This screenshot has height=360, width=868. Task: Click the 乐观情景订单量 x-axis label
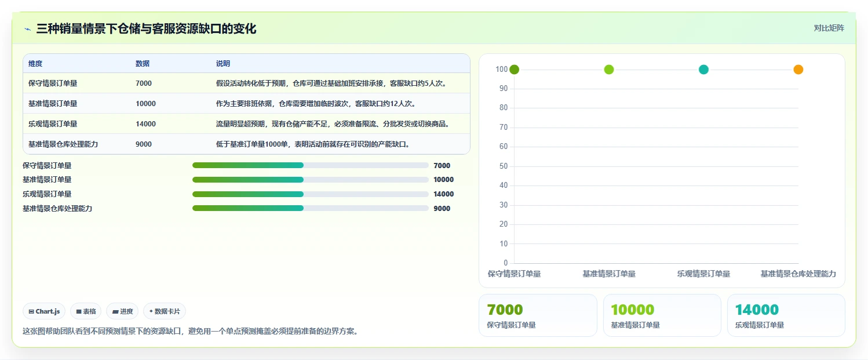tap(703, 274)
